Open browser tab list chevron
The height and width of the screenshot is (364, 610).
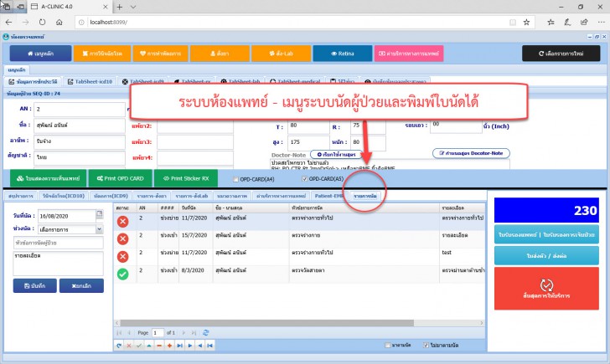(133, 7)
